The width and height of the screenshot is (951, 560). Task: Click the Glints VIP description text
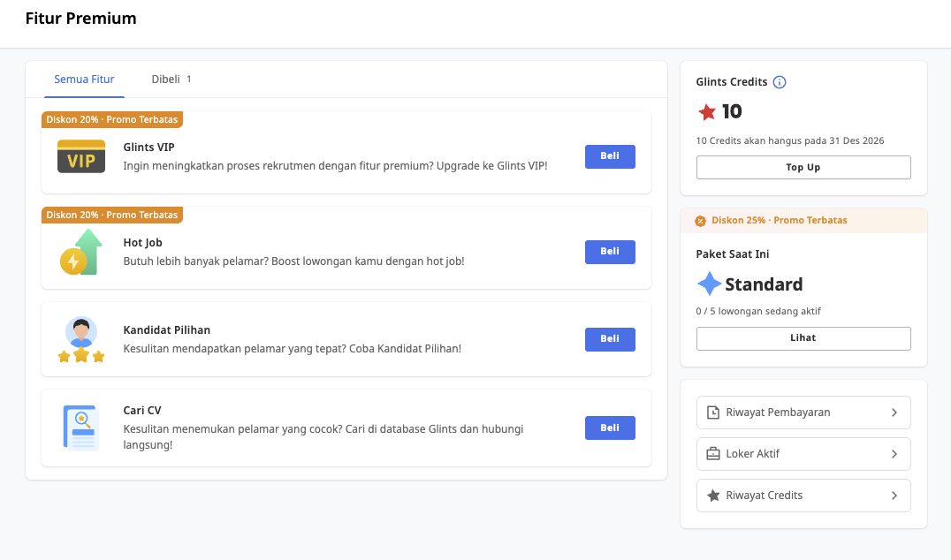(335, 165)
